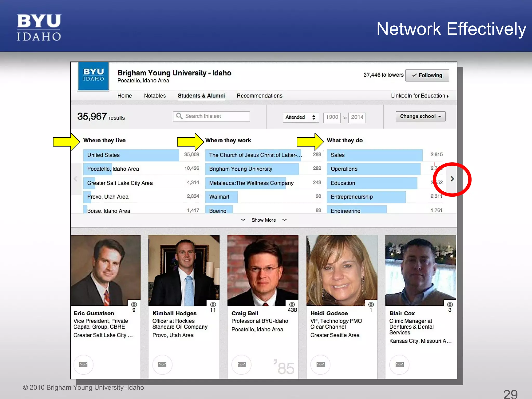Click connections icon on Heidi Godsoe card
Viewport: 532px width, 399px height.
(x=371, y=304)
